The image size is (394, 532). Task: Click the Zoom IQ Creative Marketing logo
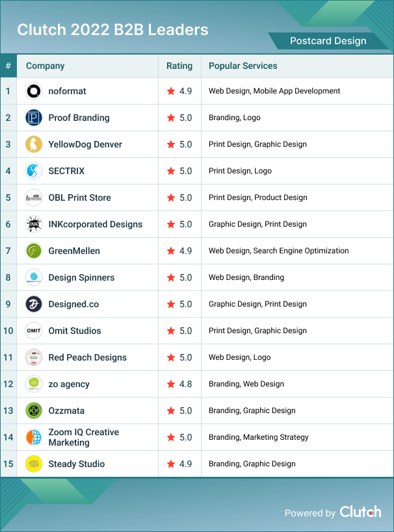(x=34, y=437)
